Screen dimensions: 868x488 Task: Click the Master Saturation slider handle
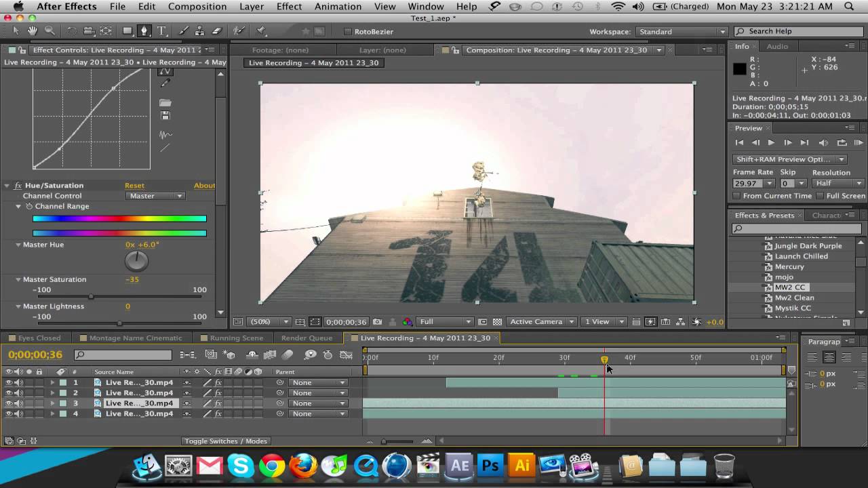91,297
